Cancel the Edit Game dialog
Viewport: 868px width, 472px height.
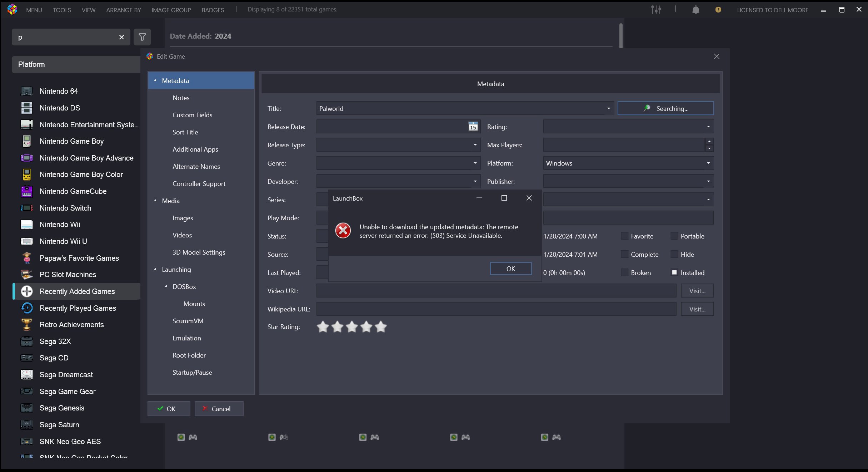[219, 409]
